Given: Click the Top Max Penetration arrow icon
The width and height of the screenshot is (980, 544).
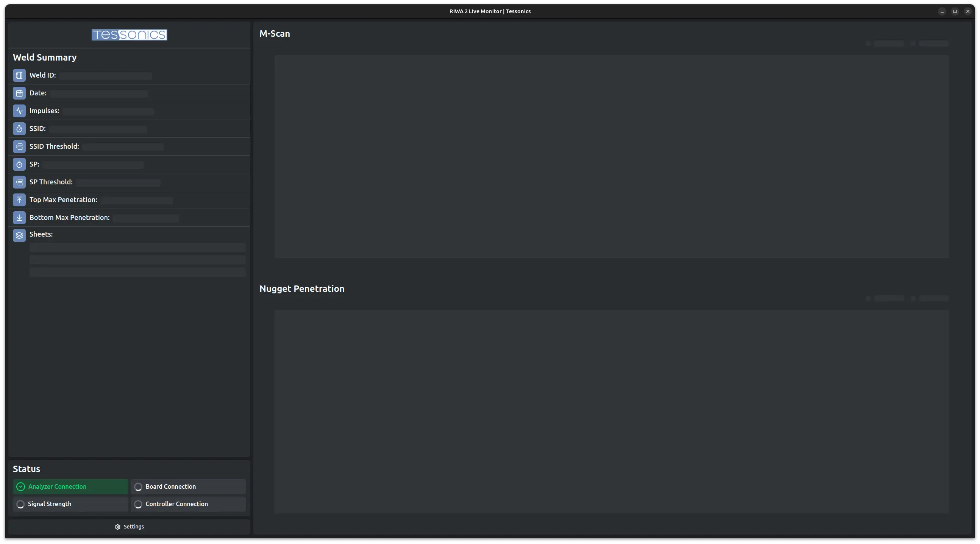Looking at the screenshot, I should point(19,200).
